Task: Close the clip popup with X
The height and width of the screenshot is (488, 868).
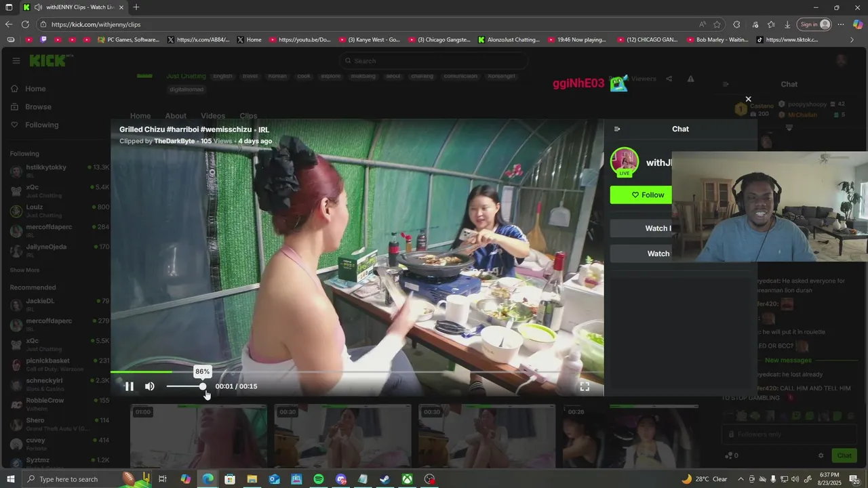Action: (748, 99)
